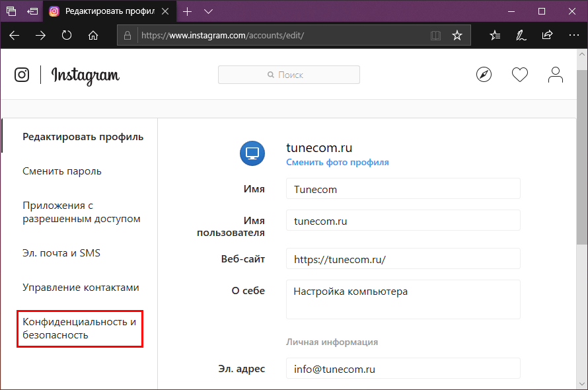Click Сменить фото профиля link
Viewport: 588px width, 390px height.
[338, 162]
